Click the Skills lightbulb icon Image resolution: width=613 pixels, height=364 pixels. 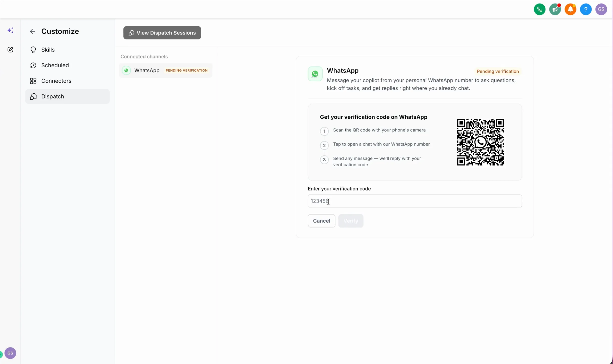[x=33, y=50]
